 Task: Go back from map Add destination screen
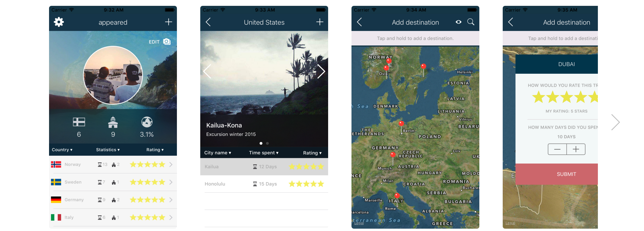coord(359,22)
